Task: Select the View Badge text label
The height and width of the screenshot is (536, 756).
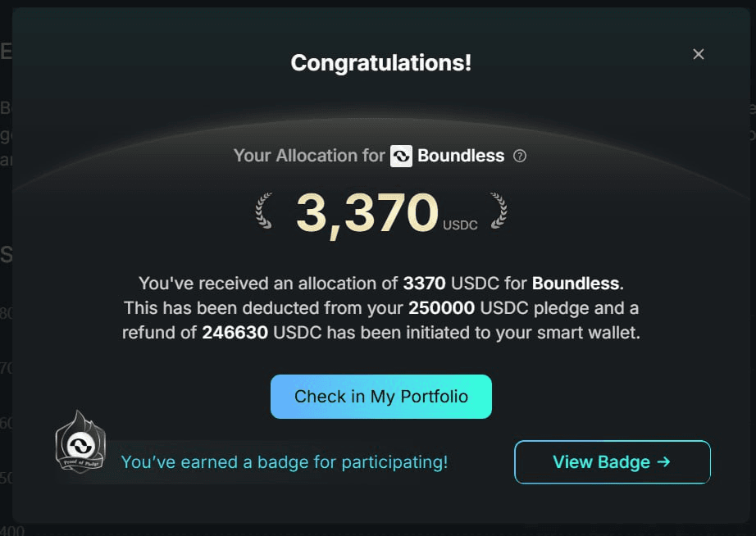Action: (x=601, y=461)
